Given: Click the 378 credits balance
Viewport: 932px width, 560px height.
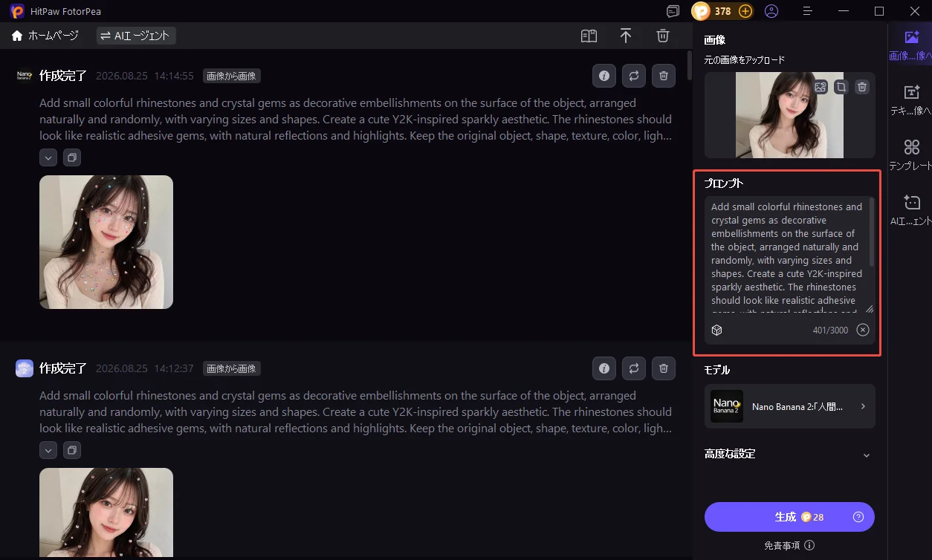Looking at the screenshot, I should 723,11.
